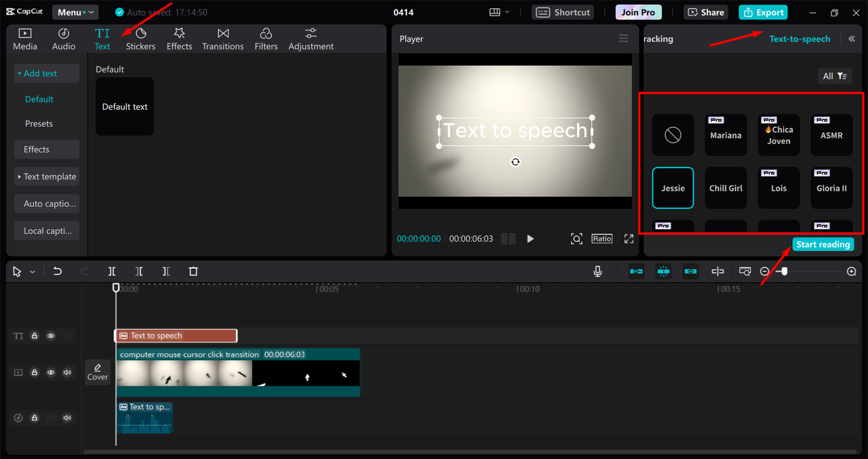Lock the video track
This screenshot has width=868, height=459.
point(35,372)
